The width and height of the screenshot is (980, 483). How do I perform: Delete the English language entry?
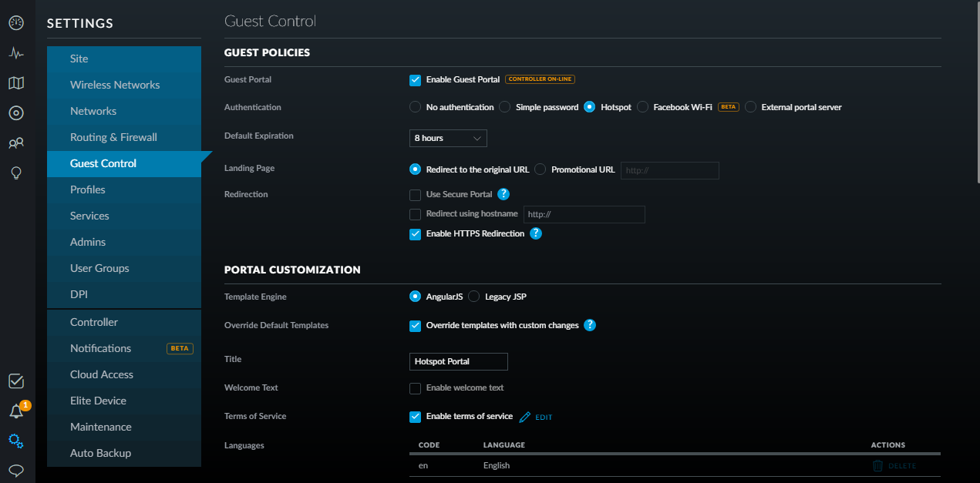coord(894,465)
